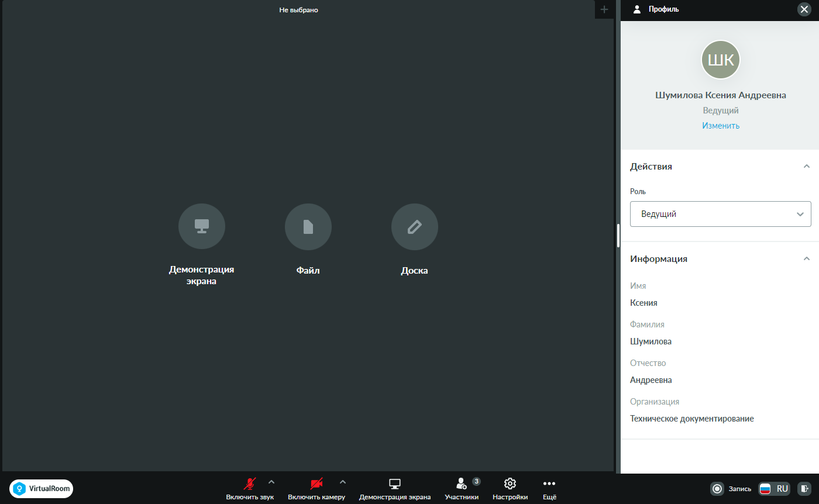Click the profile person icon in header
819x504 pixels.
[637, 9]
